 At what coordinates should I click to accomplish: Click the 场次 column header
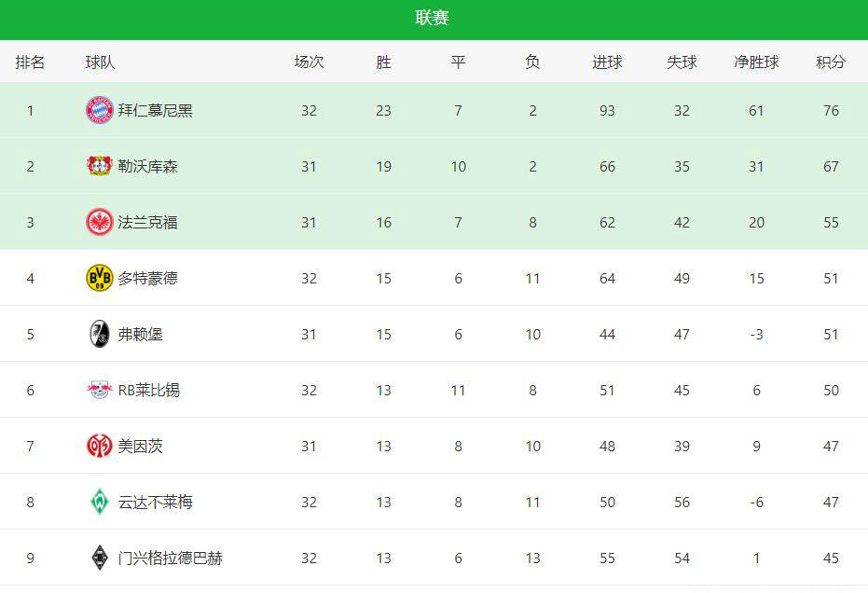tap(309, 62)
